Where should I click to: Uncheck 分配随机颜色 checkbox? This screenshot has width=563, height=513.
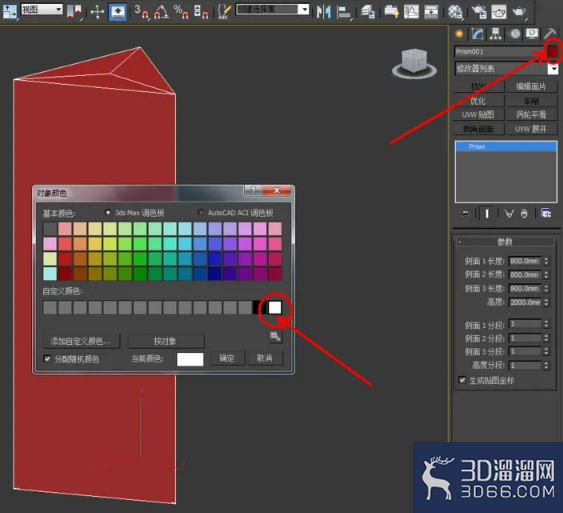[47, 358]
